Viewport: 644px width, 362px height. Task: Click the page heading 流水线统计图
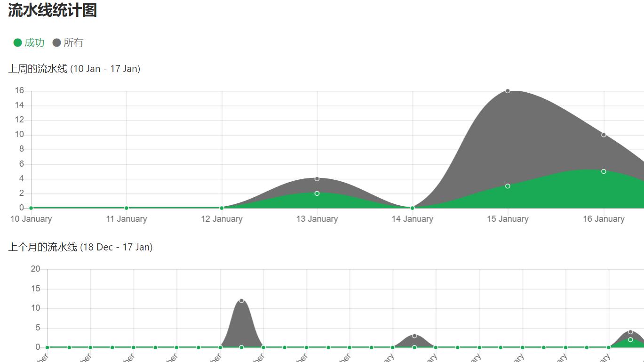point(52,10)
